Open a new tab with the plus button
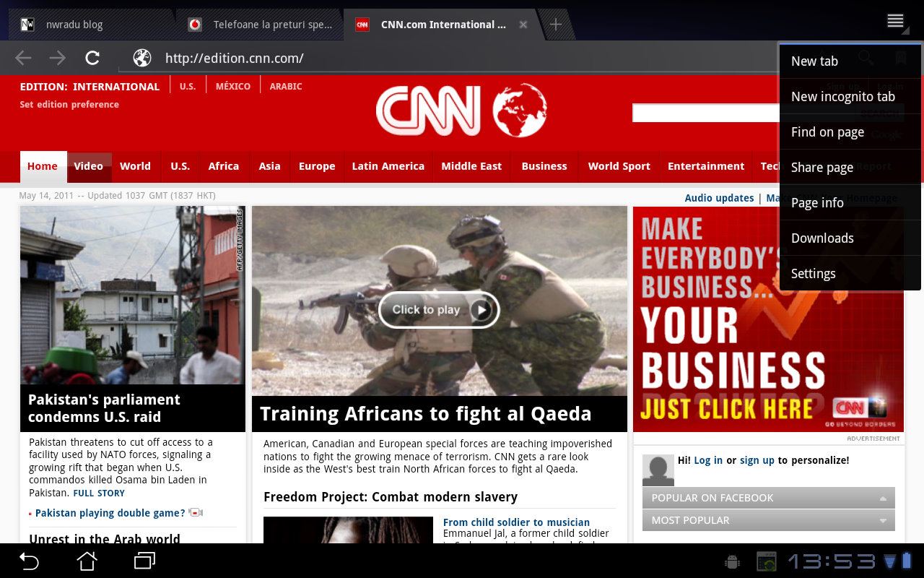 [555, 25]
